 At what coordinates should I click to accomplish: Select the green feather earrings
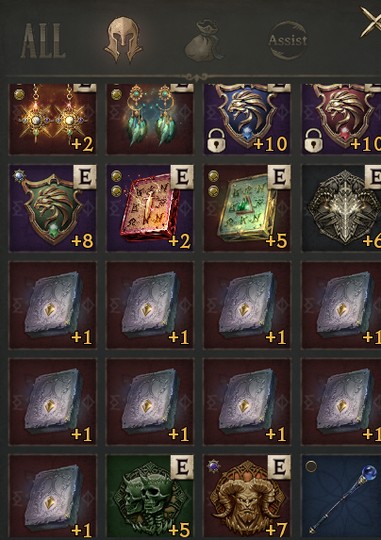[150, 119]
